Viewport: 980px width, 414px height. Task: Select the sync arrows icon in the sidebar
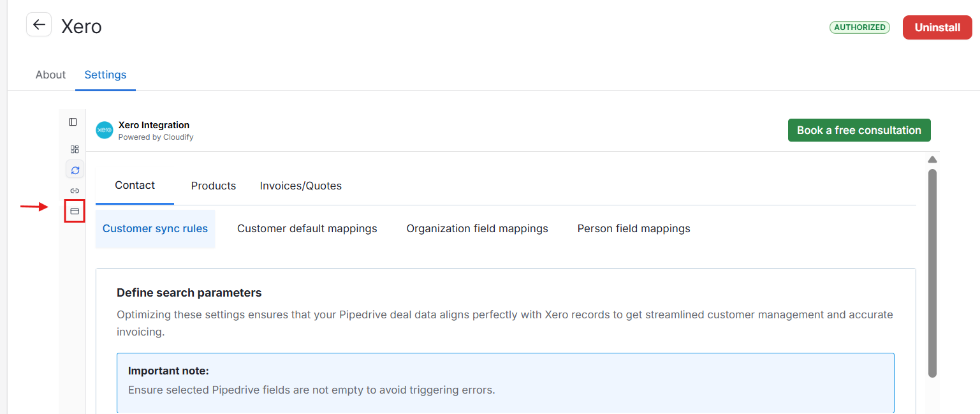(x=75, y=170)
